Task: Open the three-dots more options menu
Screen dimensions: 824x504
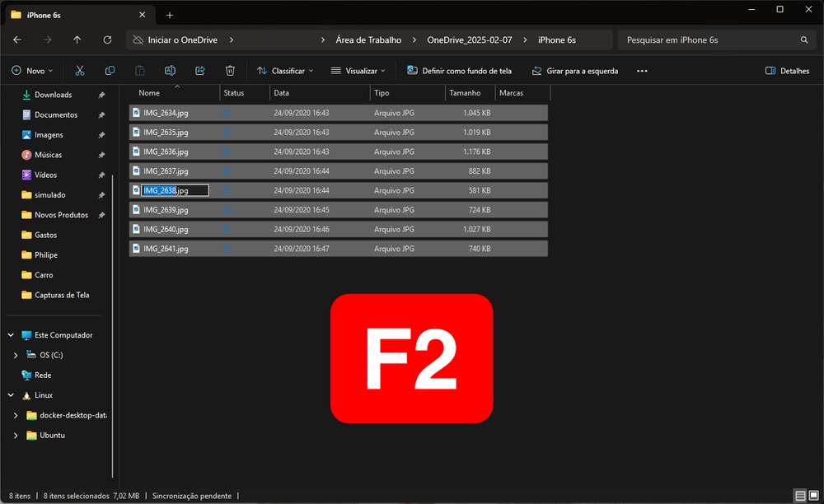Action: [x=642, y=71]
